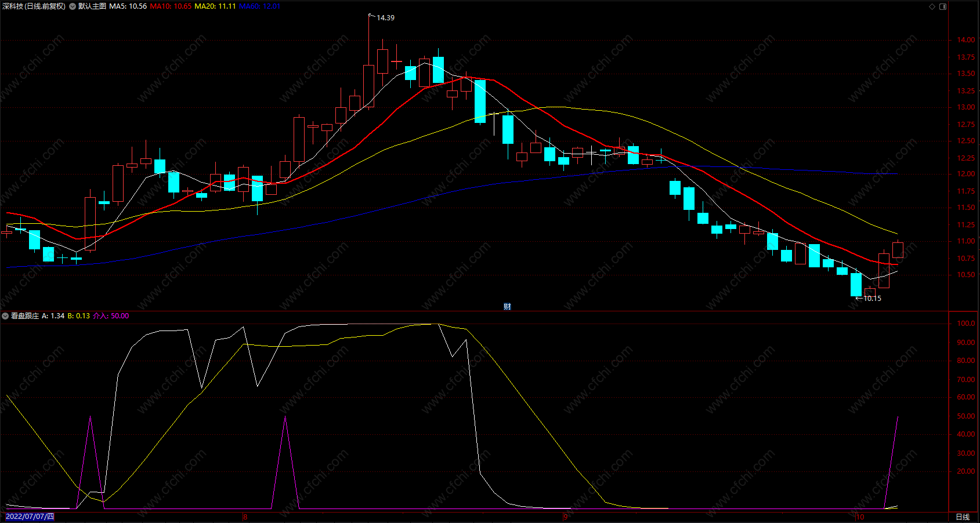Click the 看盘跟庄 indicator name

tap(25, 316)
